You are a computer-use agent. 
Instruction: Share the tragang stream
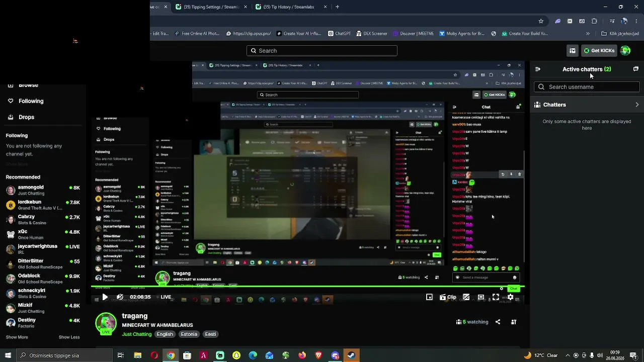tap(498, 322)
